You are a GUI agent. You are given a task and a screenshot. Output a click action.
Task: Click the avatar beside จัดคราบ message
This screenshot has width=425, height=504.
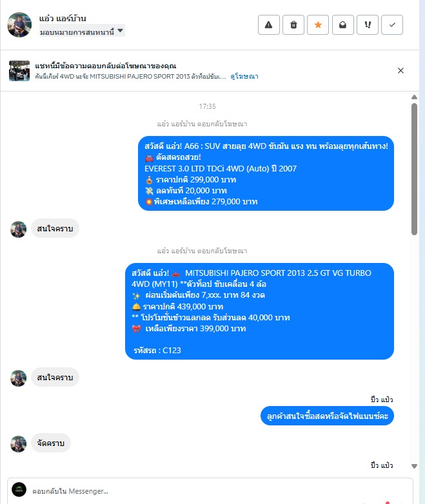click(18, 444)
